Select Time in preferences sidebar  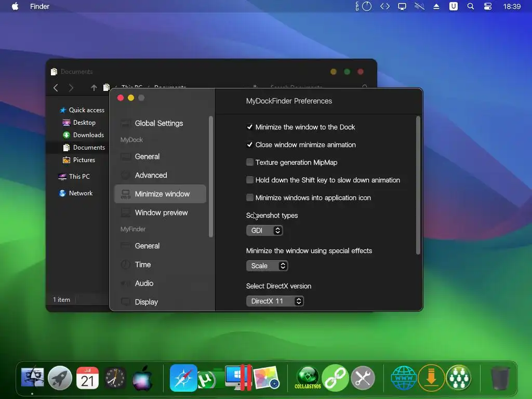[160, 264]
